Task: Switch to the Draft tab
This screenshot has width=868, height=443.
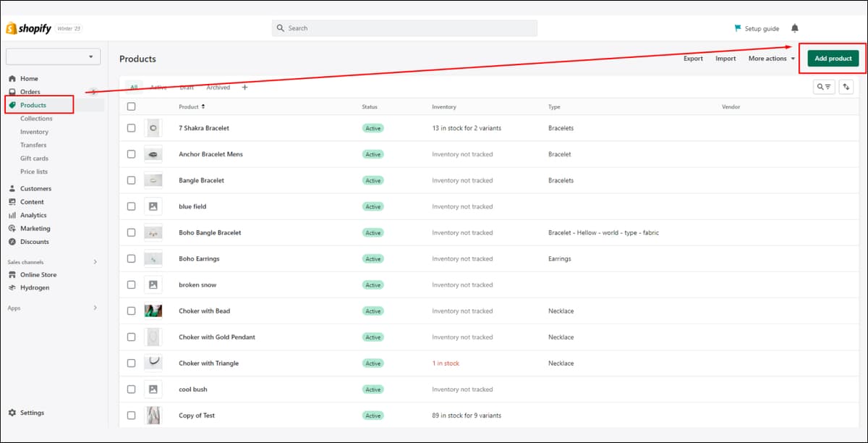Action: tap(187, 88)
